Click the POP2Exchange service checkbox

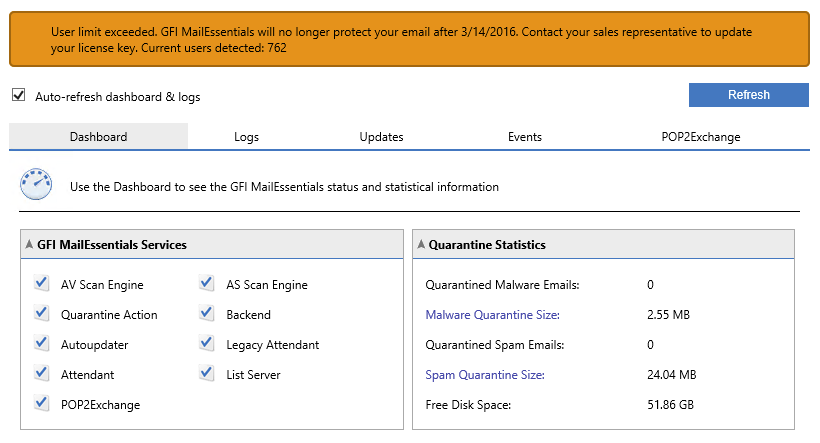pos(42,404)
